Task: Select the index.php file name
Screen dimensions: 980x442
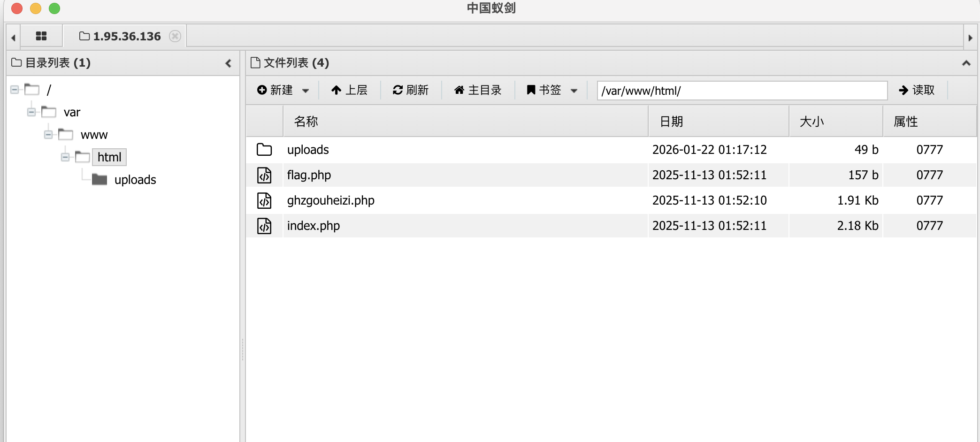Action: (314, 226)
